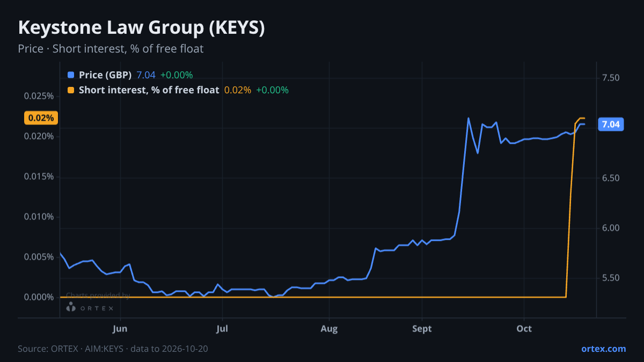Click the 5.50 right axis label

(611, 278)
